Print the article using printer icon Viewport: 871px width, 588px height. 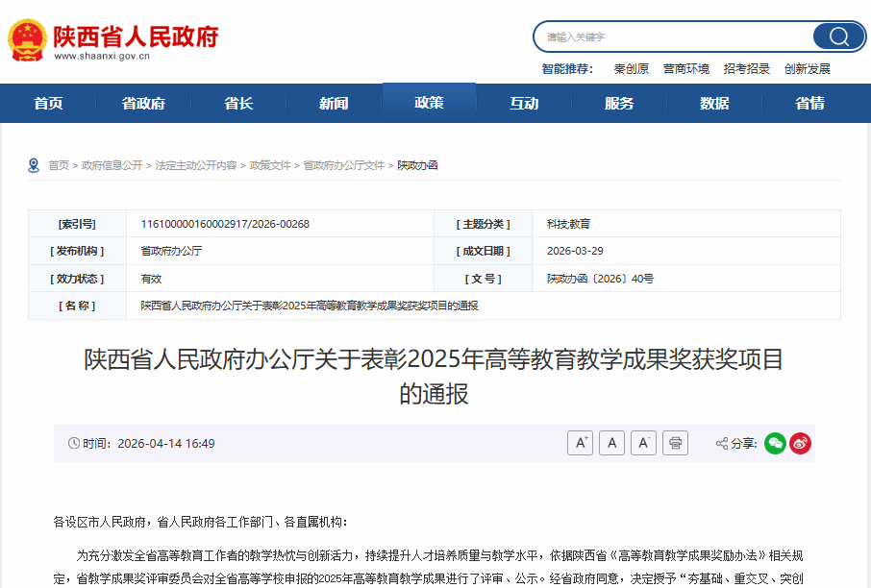(677, 443)
